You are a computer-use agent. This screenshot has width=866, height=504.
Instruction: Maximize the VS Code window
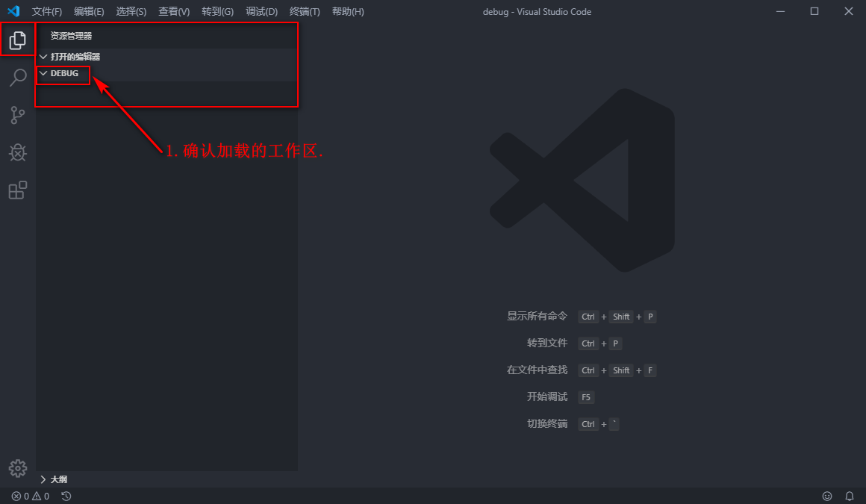click(x=814, y=11)
